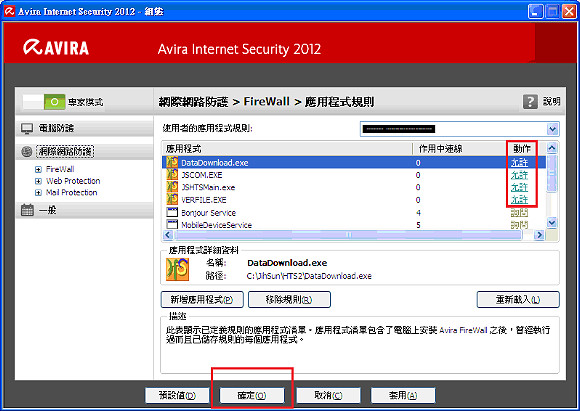Image resolution: width=580 pixels, height=411 pixels.
Task: Click the add application (P) button
Action: pyautogui.click(x=202, y=299)
